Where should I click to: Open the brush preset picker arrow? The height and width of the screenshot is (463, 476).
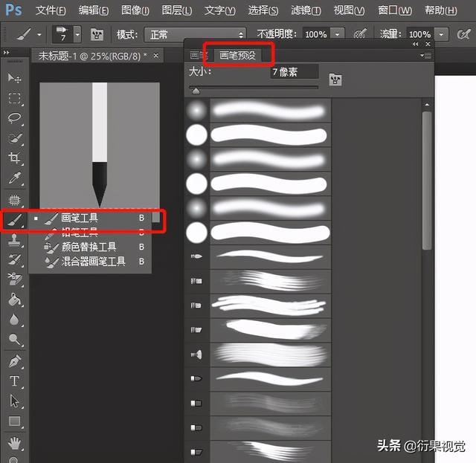click(77, 34)
